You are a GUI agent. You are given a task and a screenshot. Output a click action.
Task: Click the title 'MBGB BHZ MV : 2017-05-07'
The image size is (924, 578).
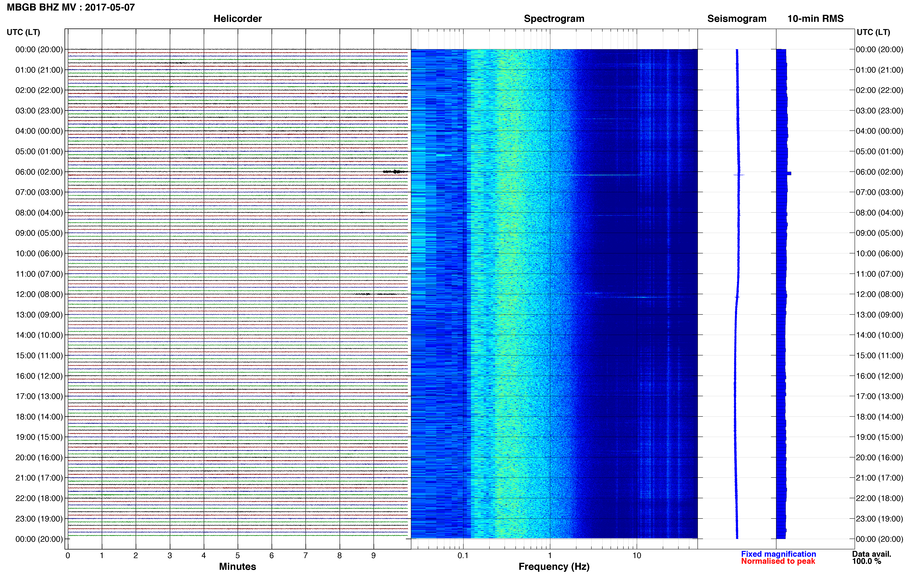click(x=71, y=7)
